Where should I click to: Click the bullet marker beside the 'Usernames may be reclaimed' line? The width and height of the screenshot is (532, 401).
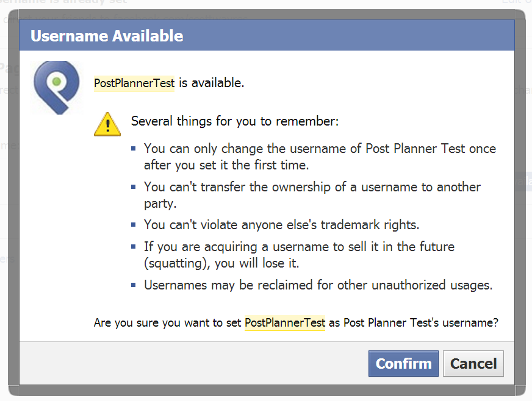134,285
